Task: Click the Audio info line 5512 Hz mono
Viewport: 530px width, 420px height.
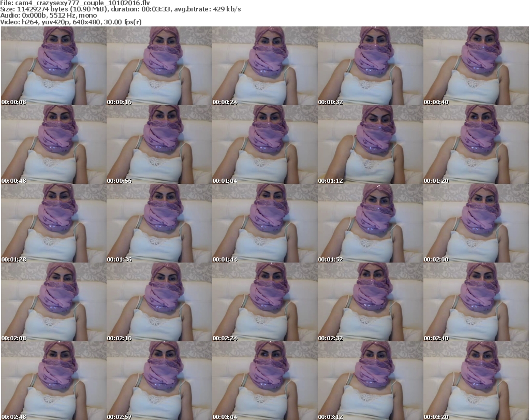Action: 48,16
